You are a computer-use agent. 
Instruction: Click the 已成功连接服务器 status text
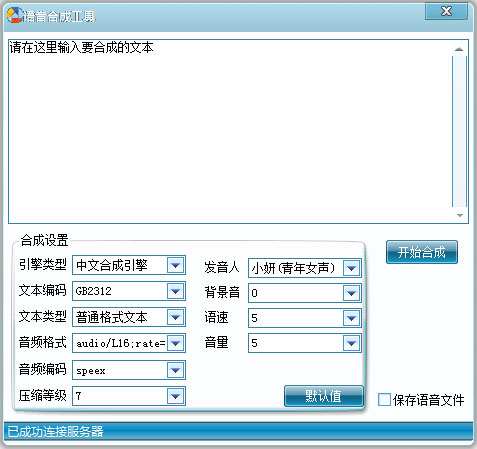[x=55, y=431]
